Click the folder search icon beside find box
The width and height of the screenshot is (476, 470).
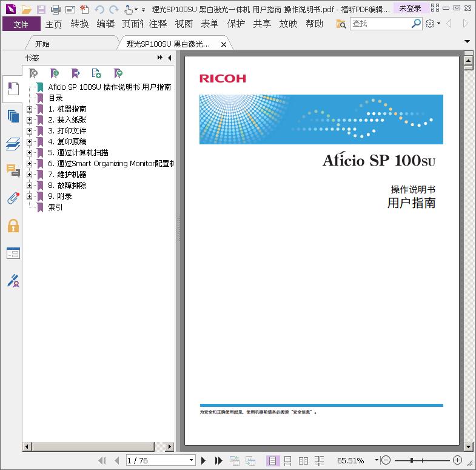[341, 24]
